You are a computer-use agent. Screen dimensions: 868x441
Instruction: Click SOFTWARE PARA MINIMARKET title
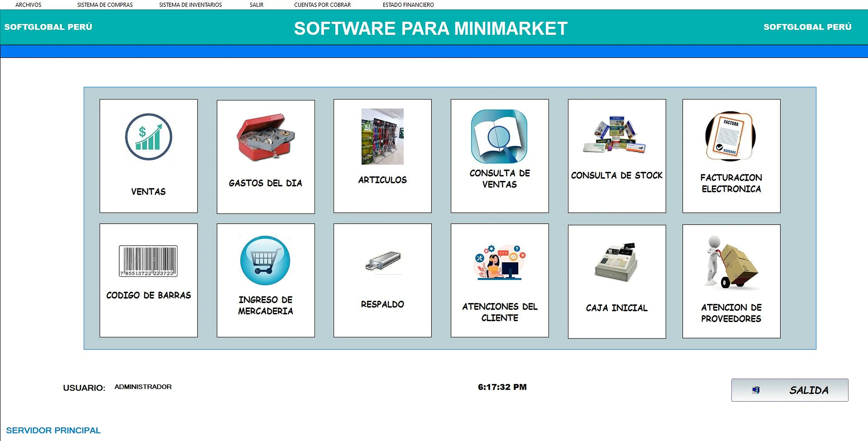(x=431, y=28)
